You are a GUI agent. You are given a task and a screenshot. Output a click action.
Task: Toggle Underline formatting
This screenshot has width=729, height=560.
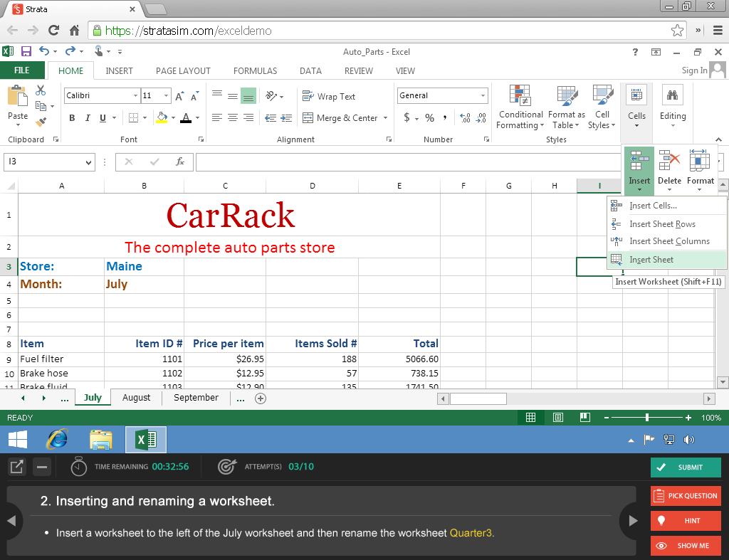tap(103, 118)
